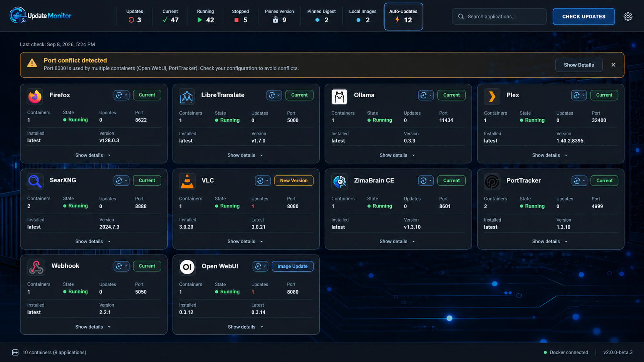This screenshot has width=644, height=362.
Task: Filter by the Local Images stat
Action: [x=363, y=16]
